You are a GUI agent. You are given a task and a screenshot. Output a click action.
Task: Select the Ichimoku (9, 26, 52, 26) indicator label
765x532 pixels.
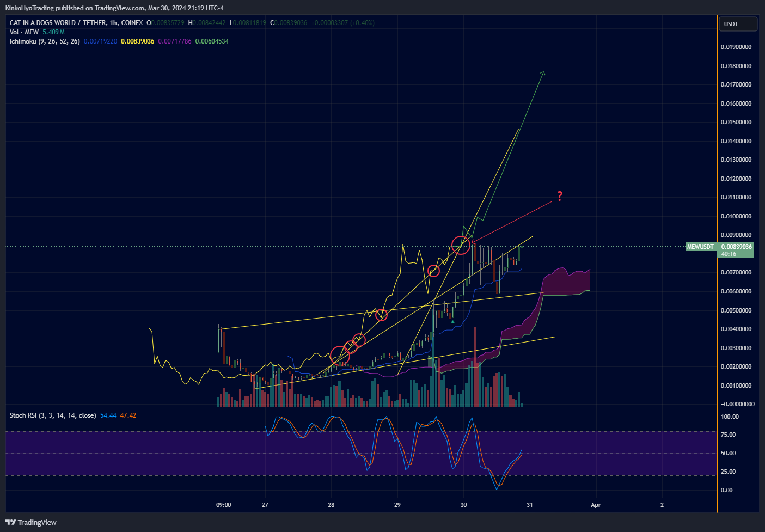[45, 41]
